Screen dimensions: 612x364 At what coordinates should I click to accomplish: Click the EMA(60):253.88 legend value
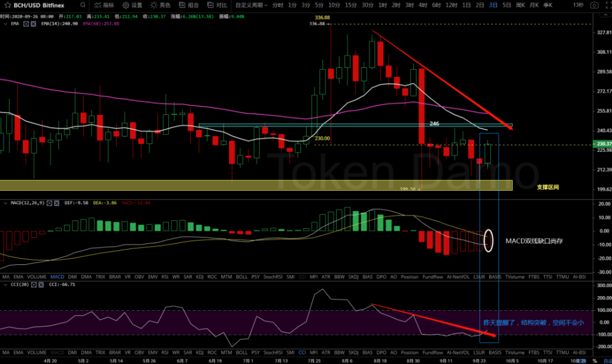(x=101, y=24)
